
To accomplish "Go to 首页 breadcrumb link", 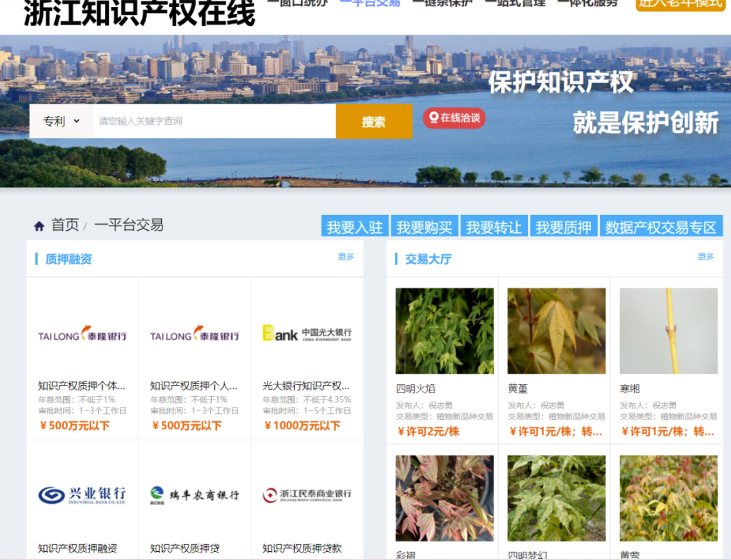I will click(65, 225).
